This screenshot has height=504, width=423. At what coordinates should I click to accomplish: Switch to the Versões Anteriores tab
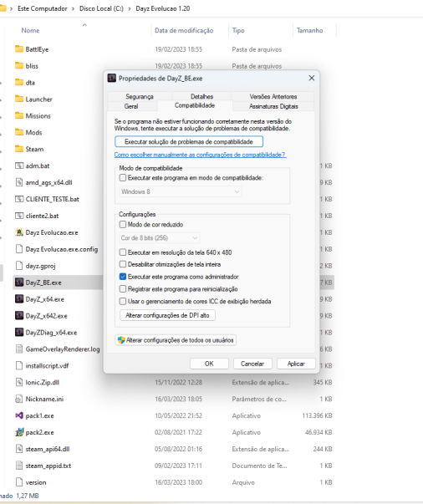(x=273, y=96)
